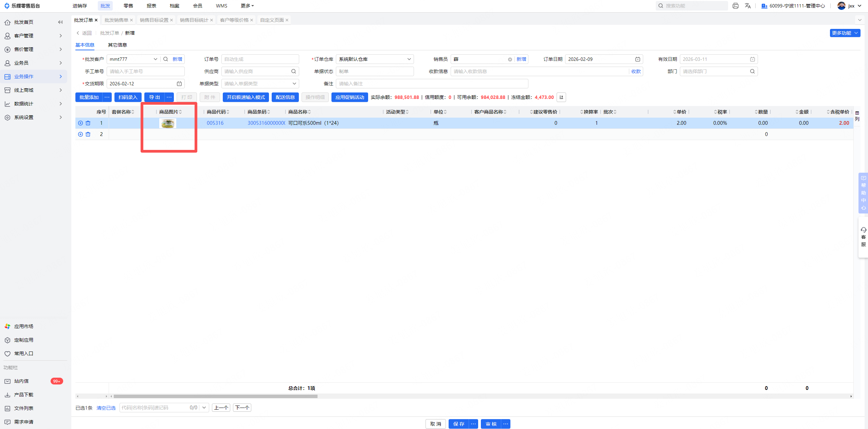Collapse the left sidebar menu

point(60,22)
